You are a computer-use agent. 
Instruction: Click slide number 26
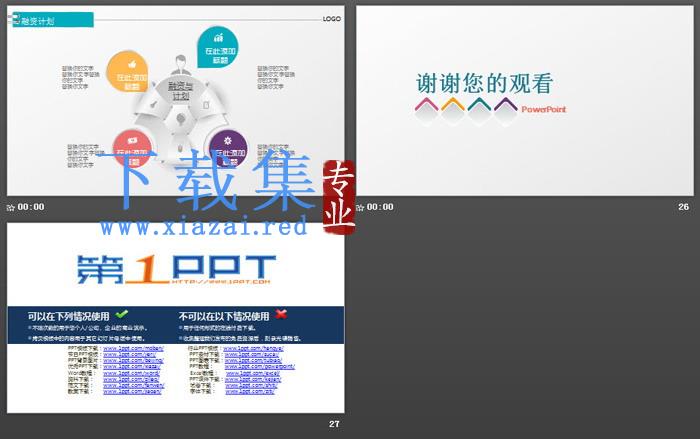[683, 207]
